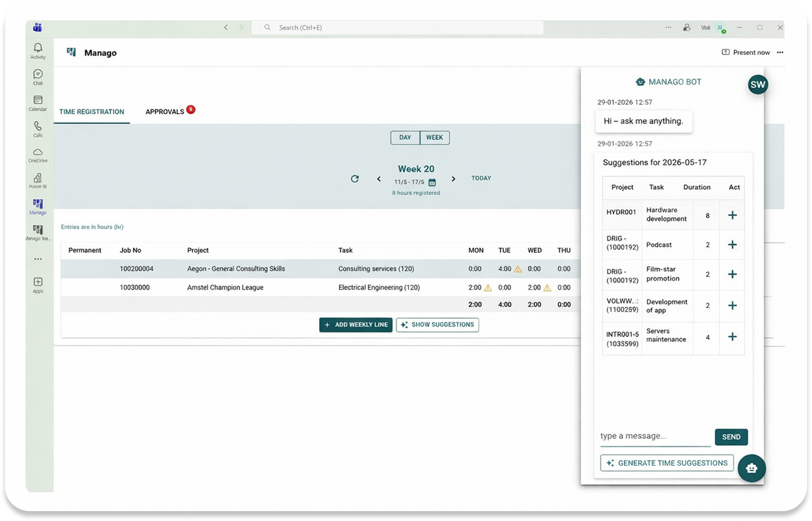The image size is (812, 521).
Task: Click 'Electrical Engineering (120)' task cell
Action: tap(379, 288)
